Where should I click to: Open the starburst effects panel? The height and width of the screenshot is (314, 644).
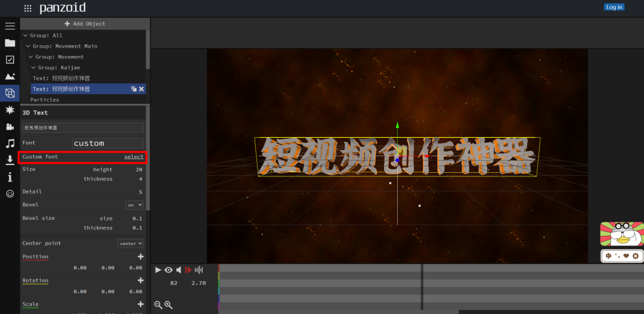pyautogui.click(x=10, y=110)
